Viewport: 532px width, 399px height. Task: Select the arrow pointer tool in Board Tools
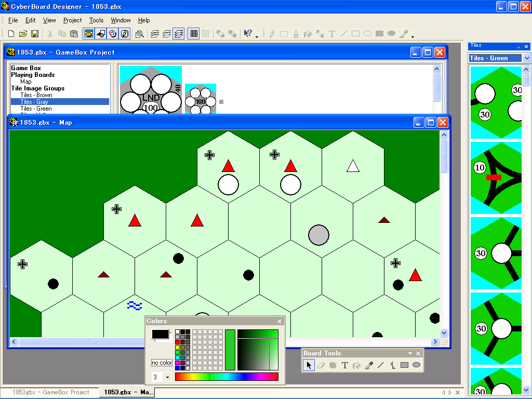pos(309,365)
